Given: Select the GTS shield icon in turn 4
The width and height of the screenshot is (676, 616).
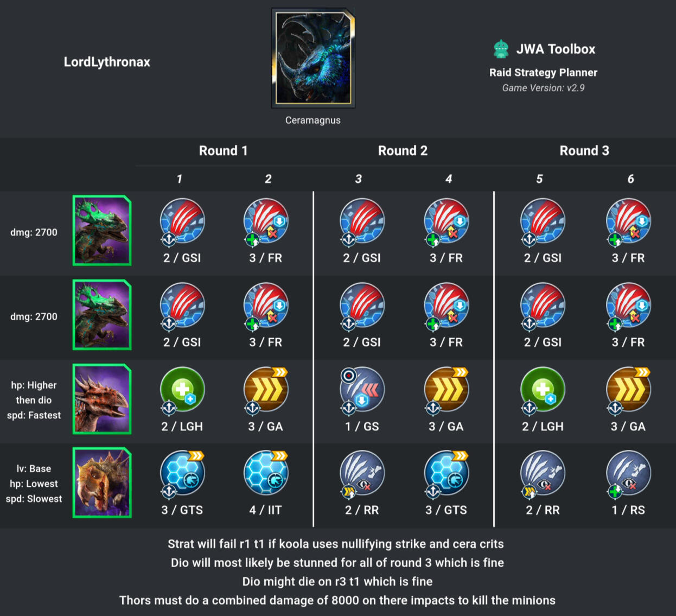Looking at the screenshot, I should pos(447,473).
